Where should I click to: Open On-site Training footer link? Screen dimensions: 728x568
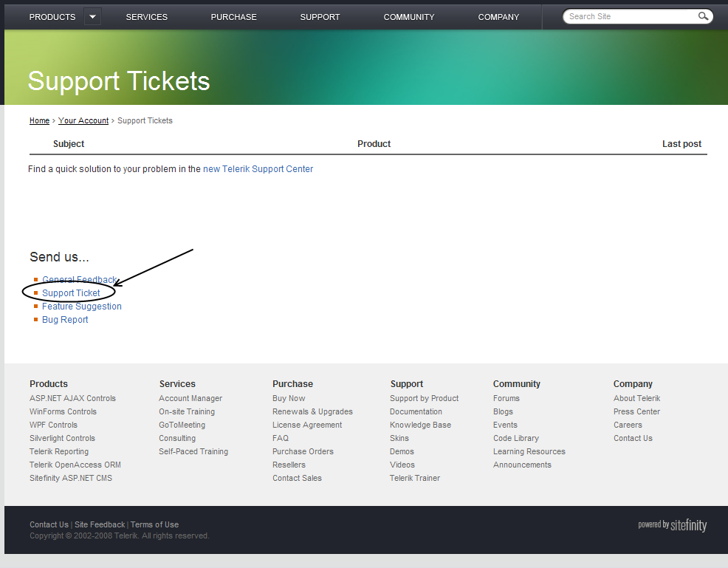(x=187, y=411)
